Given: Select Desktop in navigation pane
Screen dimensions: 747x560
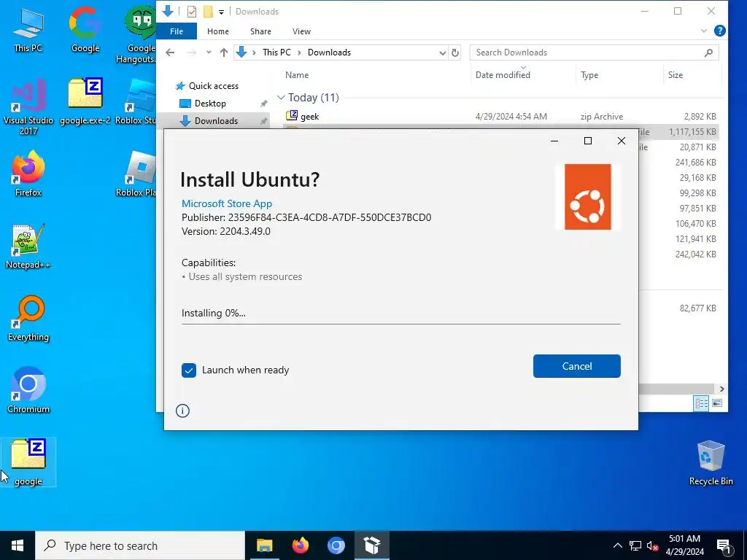Looking at the screenshot, I should (209, 104).
